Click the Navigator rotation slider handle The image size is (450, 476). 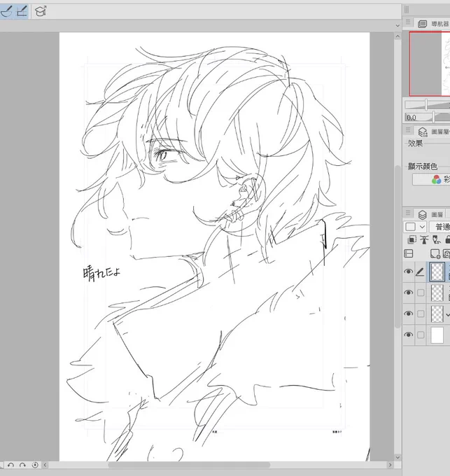[433, 117]
